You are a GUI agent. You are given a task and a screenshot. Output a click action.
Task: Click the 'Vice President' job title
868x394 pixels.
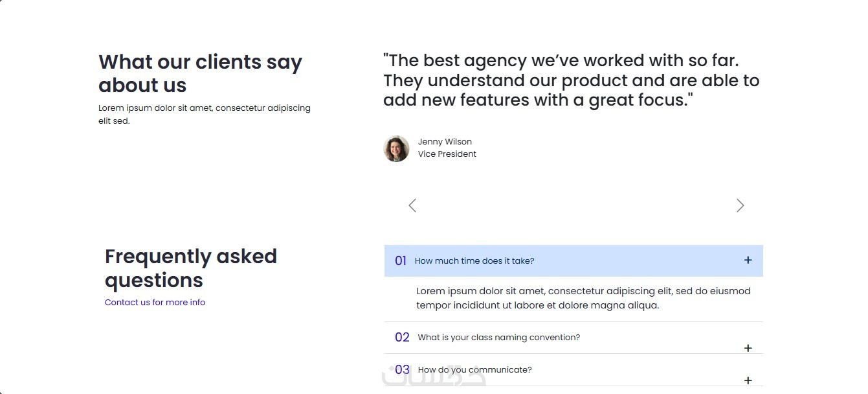point(447,154)
